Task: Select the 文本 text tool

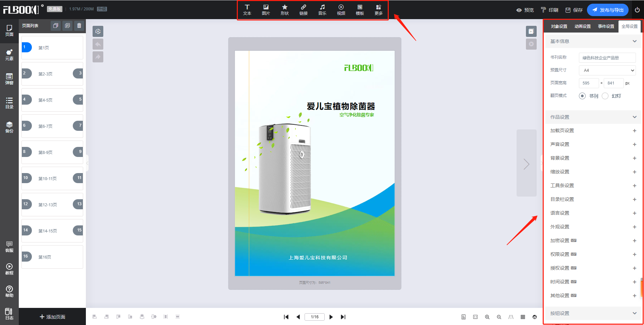Action: coord(247,10)
